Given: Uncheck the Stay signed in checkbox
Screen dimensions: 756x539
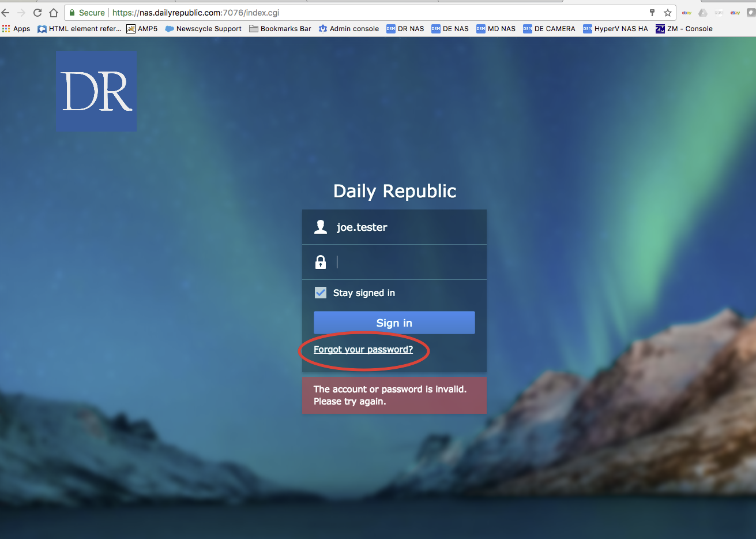Looking at the screenshot, I should tap(321, 293).
